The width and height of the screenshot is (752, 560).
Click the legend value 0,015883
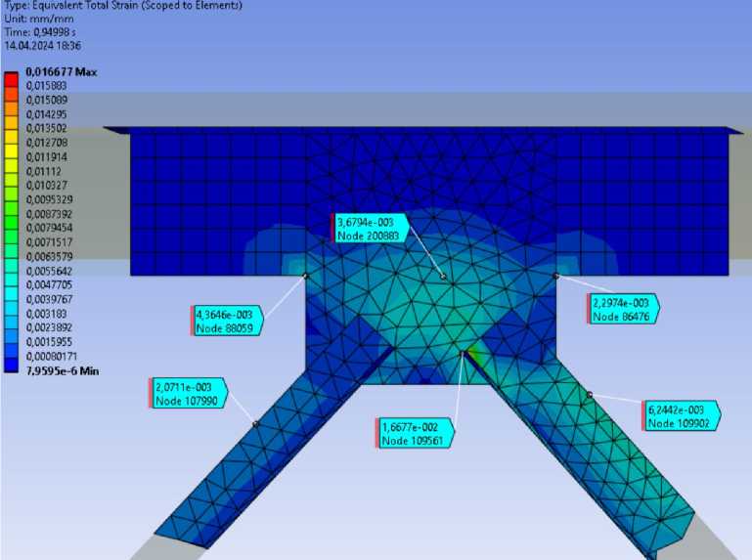[47, 86]
